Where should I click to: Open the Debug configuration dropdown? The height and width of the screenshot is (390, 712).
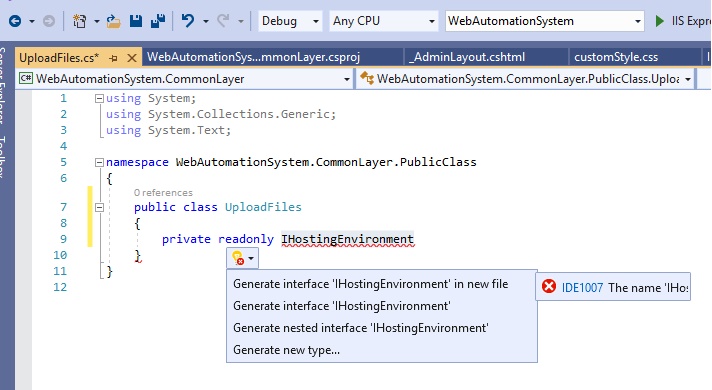[290, 21]
